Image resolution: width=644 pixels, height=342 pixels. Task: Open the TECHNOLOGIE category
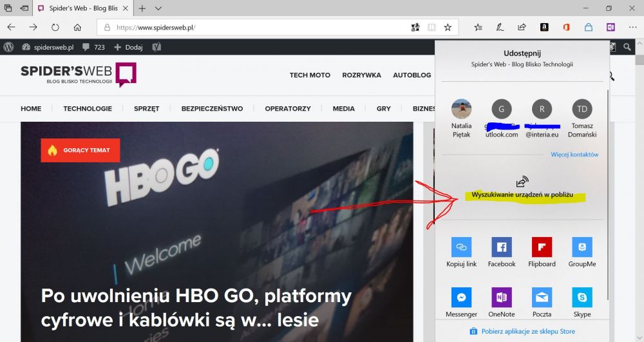(88, 108)
